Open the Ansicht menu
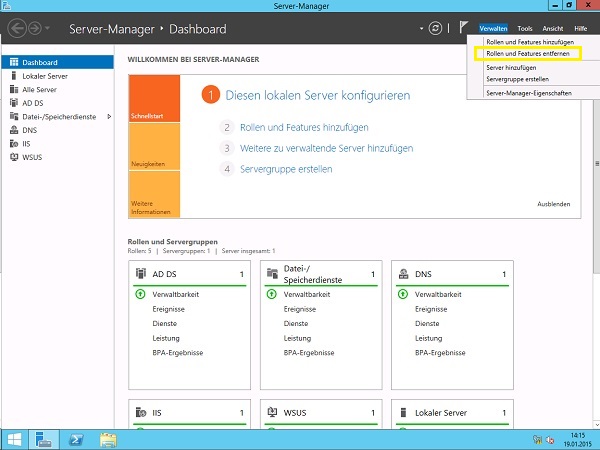The height and width of the screenshot is (450, 600). click(553, 28)
